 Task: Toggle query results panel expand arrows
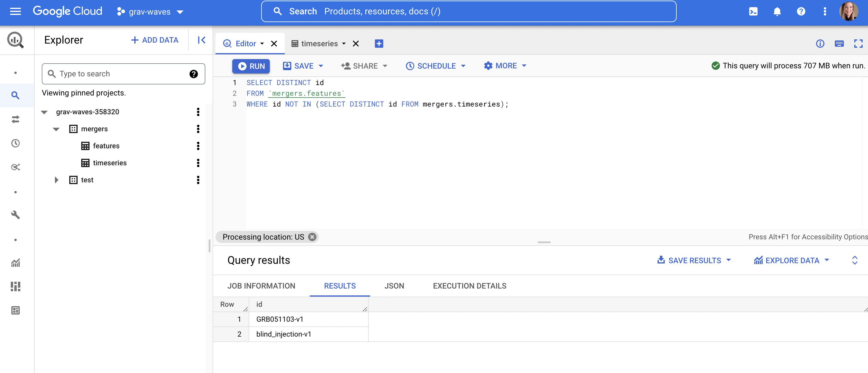(855, 260)
